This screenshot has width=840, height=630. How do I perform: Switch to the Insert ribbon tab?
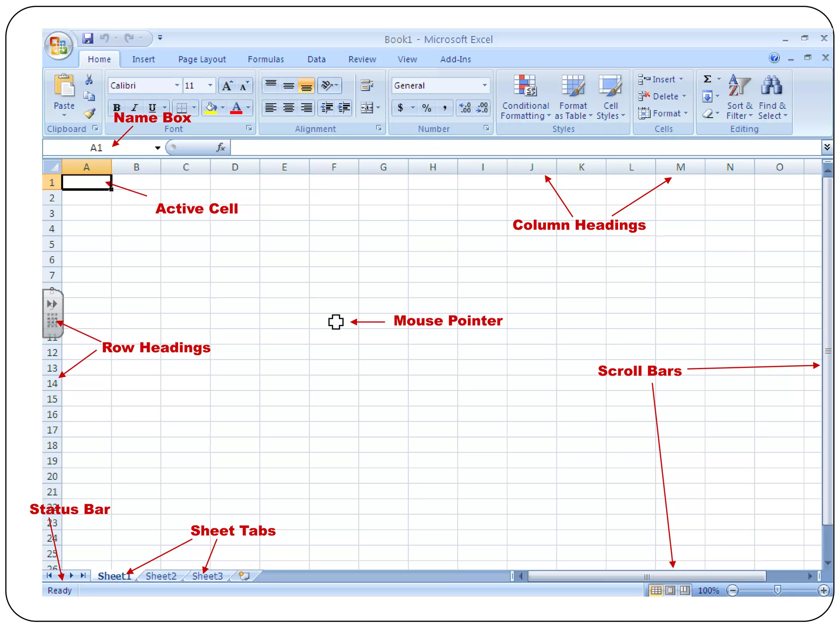tap(143, 59)
